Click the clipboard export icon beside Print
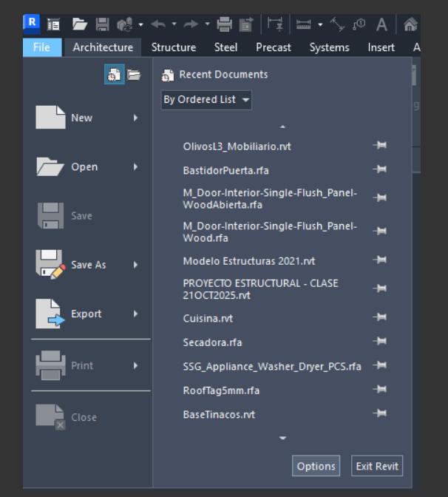This screenshot has height=497, width=448. [246, 24]
